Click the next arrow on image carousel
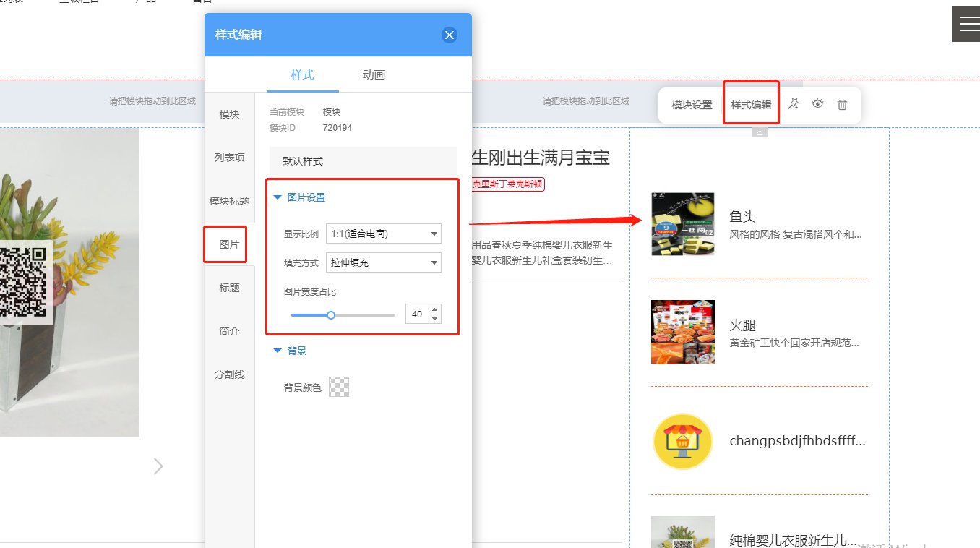980x548 pixels. coord(158,466)
